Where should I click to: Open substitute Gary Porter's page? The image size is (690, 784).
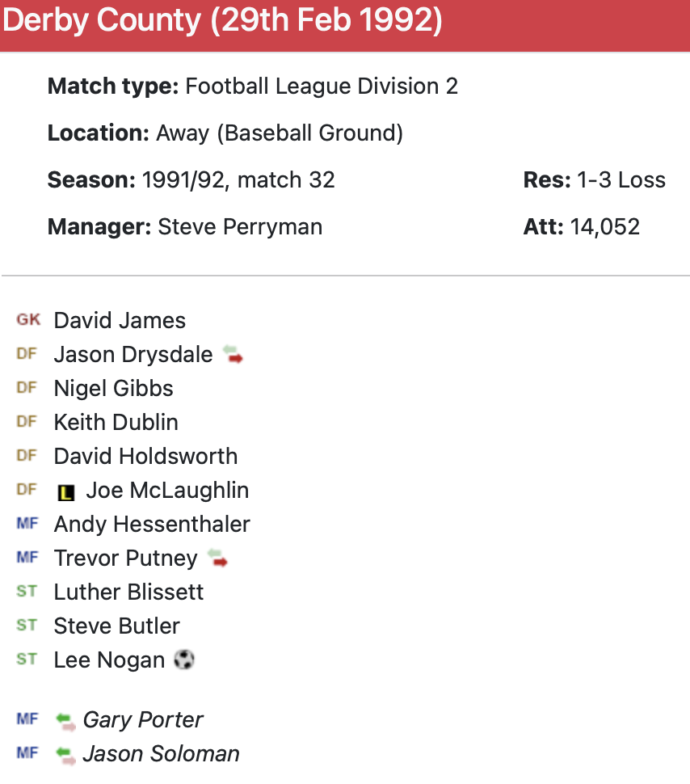(143, 719)
